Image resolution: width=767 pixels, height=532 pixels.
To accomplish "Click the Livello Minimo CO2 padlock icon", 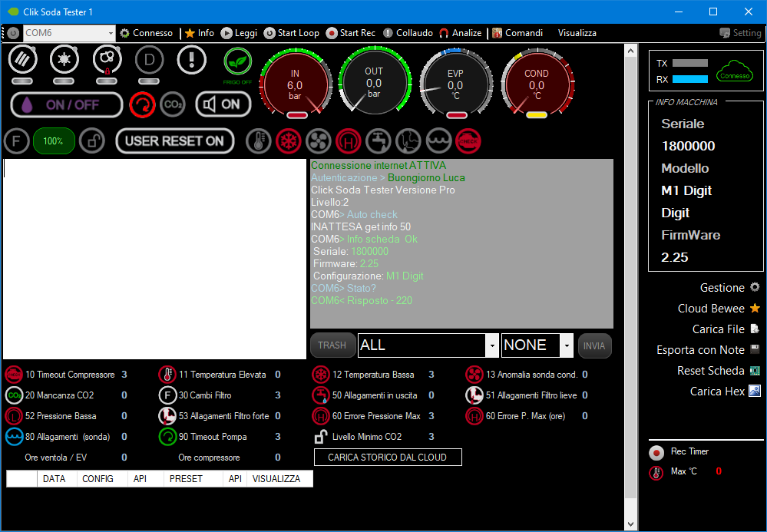I will [x=320, y=437].
